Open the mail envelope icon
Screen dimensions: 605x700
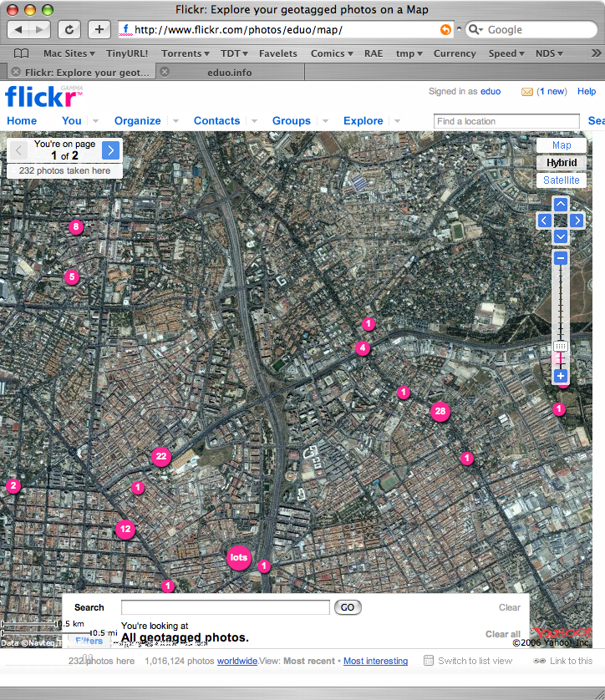coord(527,92)
